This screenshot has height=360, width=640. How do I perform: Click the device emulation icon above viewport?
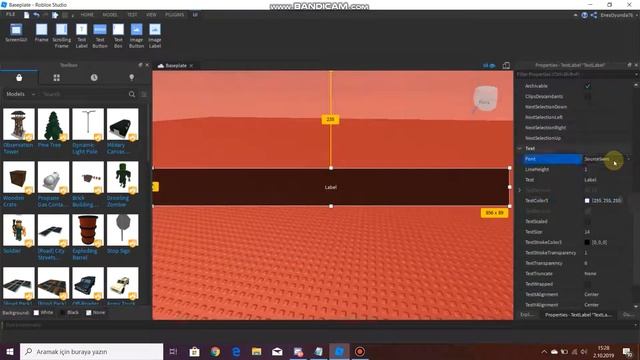[506, 65]
